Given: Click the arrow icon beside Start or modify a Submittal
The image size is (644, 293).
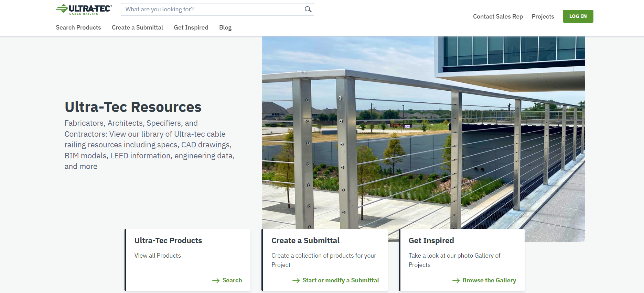Looking at the screenshot, I should click(x=296, y=281).
